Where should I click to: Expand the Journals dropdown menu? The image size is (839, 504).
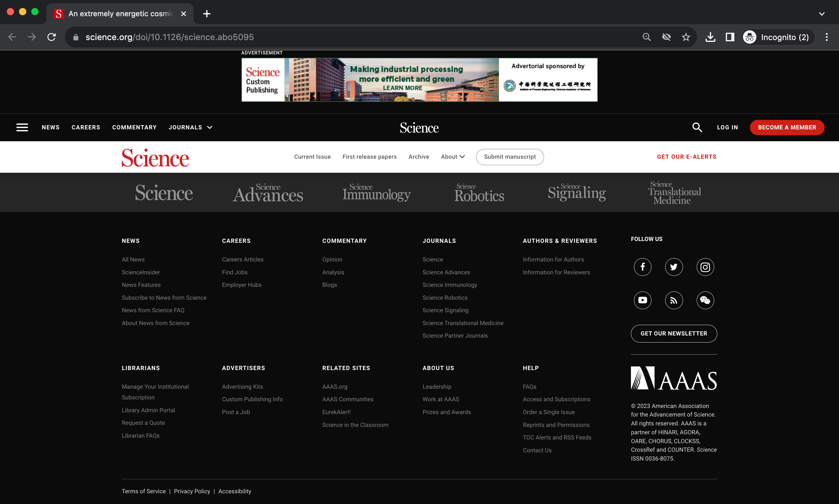point(190,127)
